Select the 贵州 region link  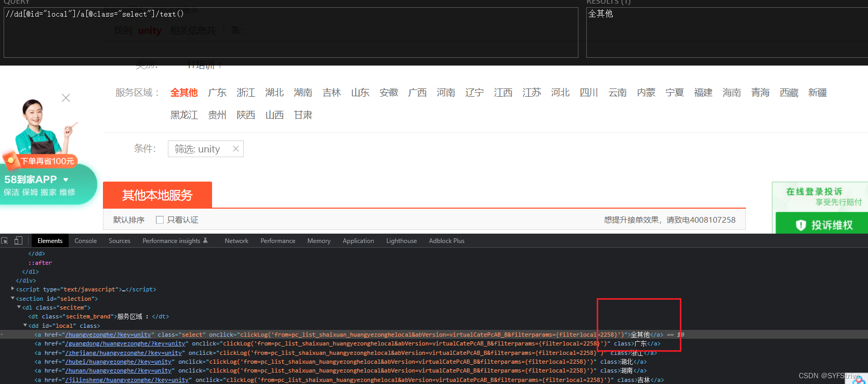(217, 115)
